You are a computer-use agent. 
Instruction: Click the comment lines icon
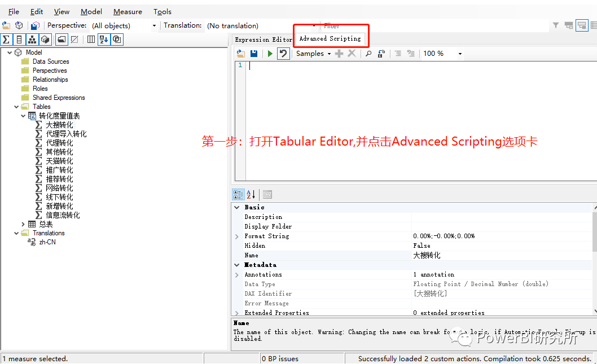[398, 54]
